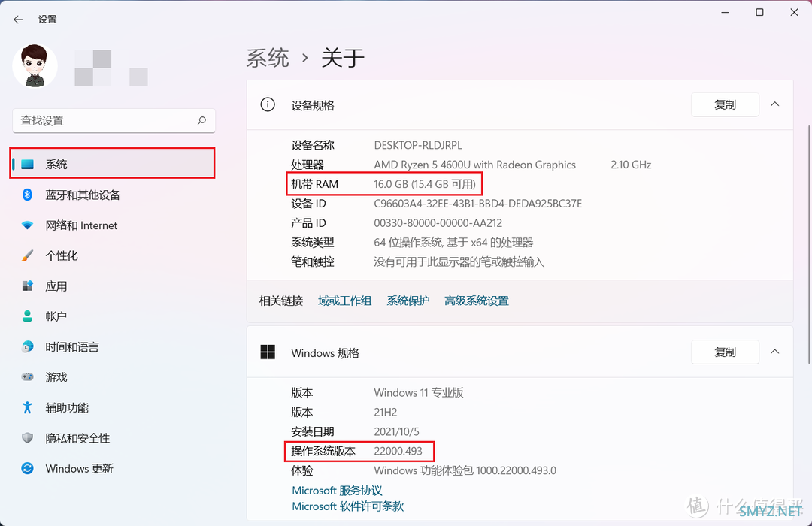Copy the Windows 规格 details
This screenshot has height=526, width=812.
pos(725,352)
